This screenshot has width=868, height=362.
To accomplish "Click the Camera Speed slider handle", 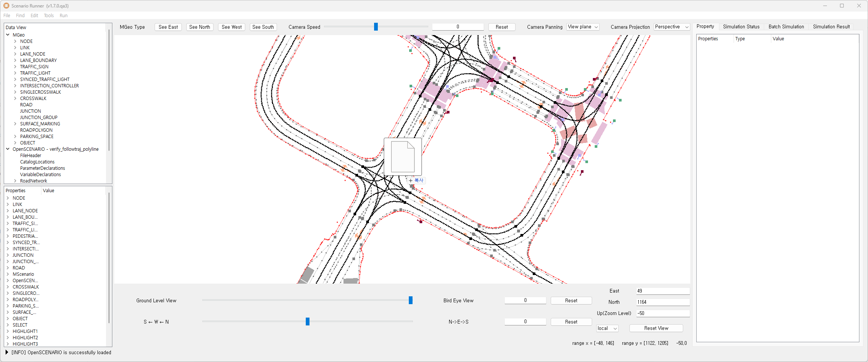I will (x=376, y=27).
